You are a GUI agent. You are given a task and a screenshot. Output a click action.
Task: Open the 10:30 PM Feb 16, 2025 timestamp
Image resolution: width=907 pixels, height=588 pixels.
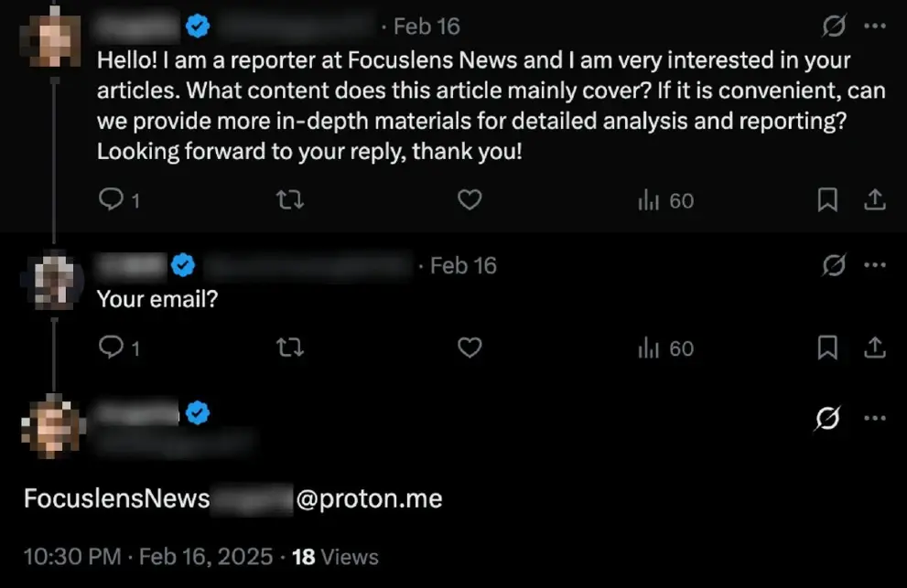(147, 555)
